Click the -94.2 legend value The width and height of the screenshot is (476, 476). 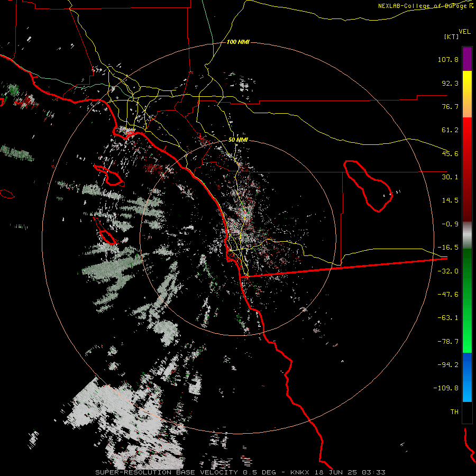point(448,364)
